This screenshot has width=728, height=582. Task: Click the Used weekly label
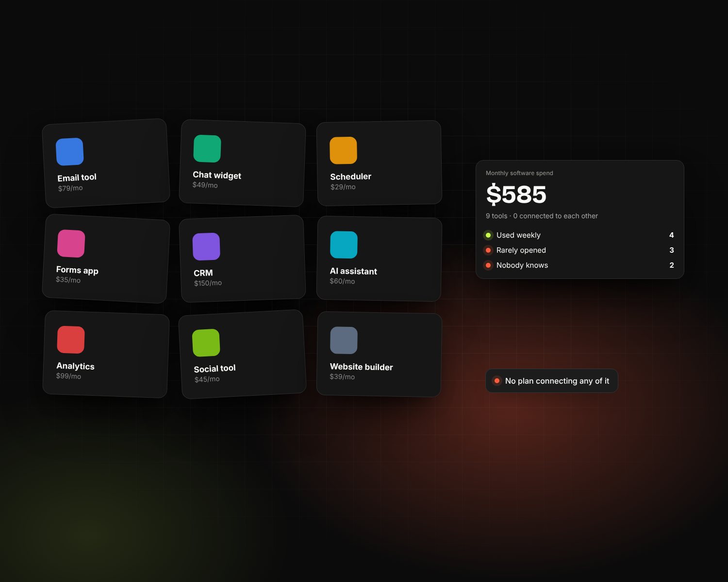click(x=518, y=235)
